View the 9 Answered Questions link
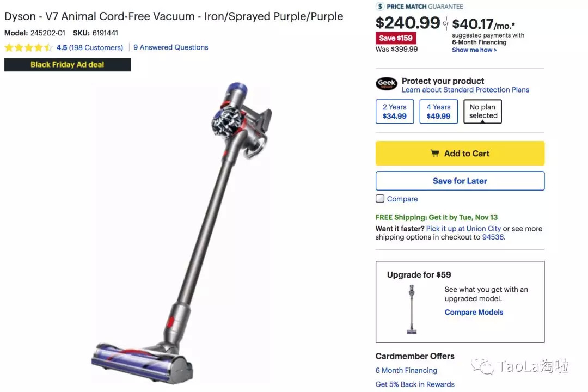The image size is (588, 392). tap(170, 47)
